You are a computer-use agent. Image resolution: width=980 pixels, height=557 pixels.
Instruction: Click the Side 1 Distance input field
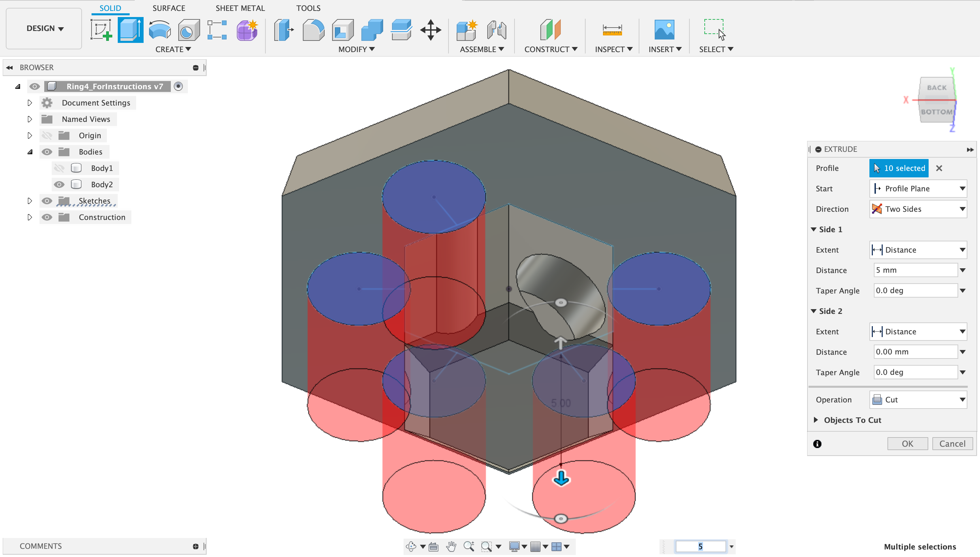click(915, 270)
